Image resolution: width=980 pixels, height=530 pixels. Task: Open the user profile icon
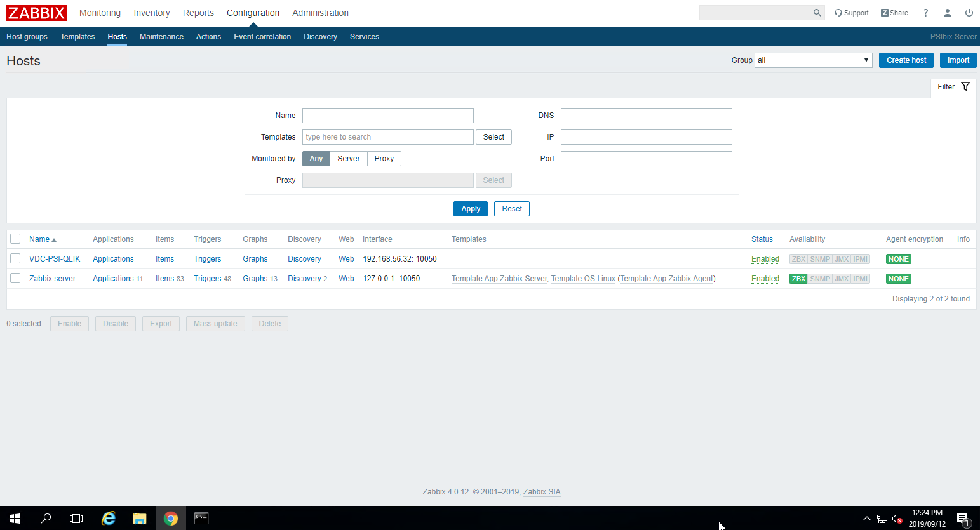click(x=948, y=13)
